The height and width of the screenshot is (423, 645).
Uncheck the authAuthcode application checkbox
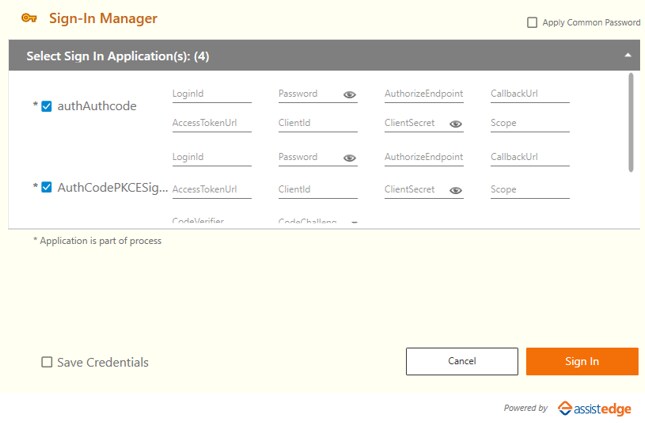46,106
